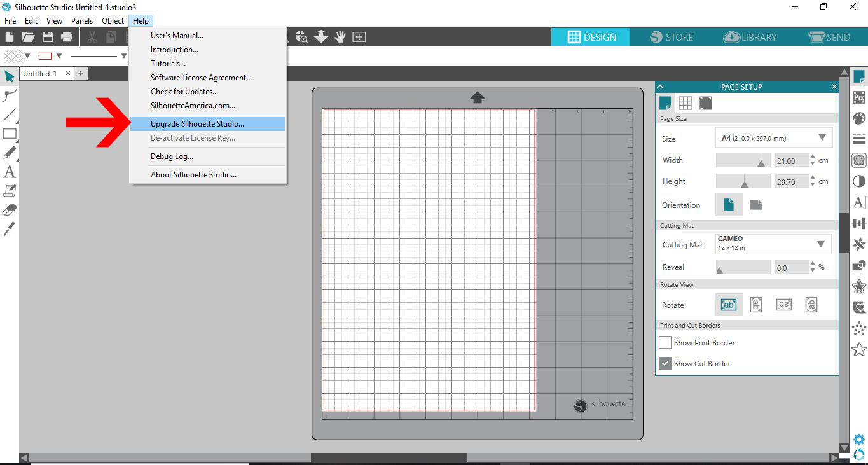Select the Freehand pencil tool

click(x=10, y=153)
